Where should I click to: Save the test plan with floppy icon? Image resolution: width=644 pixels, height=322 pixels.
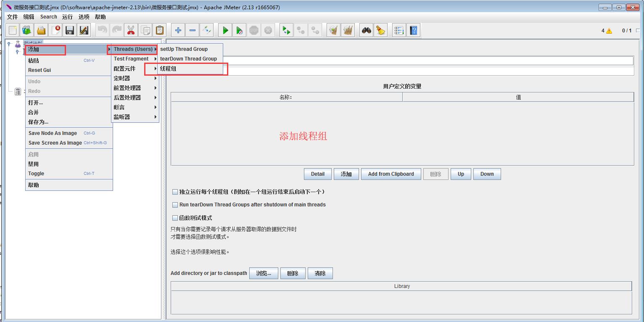[x=70, y=30]
